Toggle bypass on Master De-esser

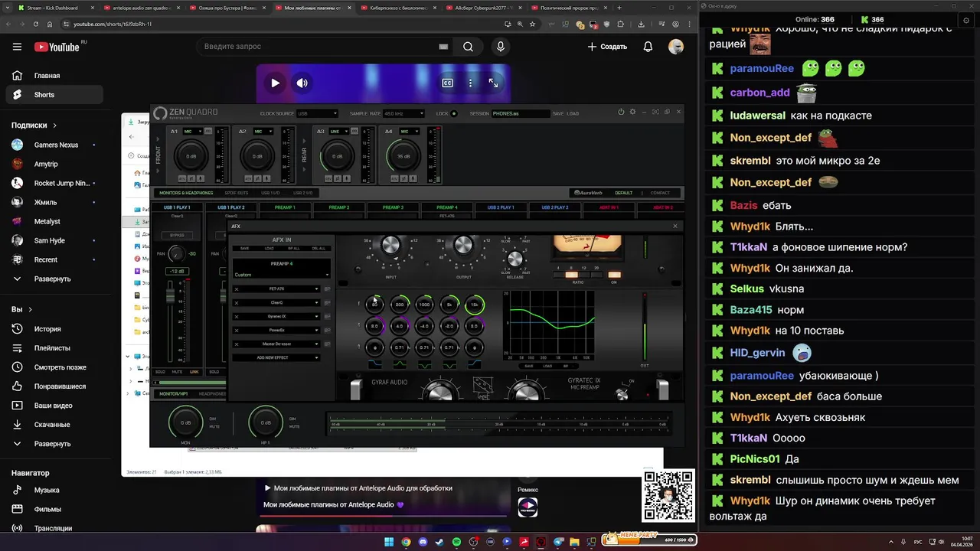[327, 344]
